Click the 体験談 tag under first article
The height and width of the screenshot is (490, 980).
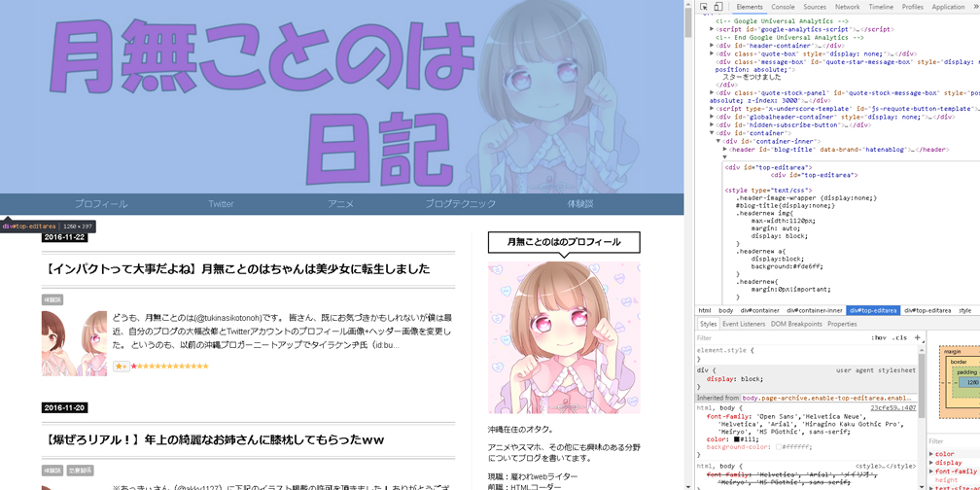[52, 300]
